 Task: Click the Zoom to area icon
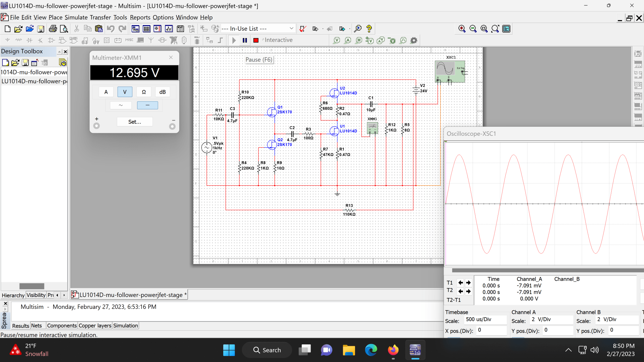[x=484, y=29]
